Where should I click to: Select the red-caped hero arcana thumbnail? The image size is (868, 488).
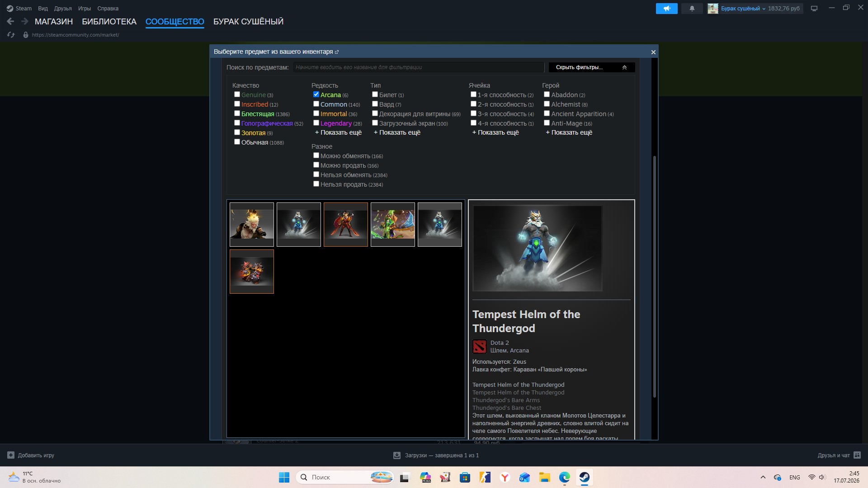tap(346, 225)
